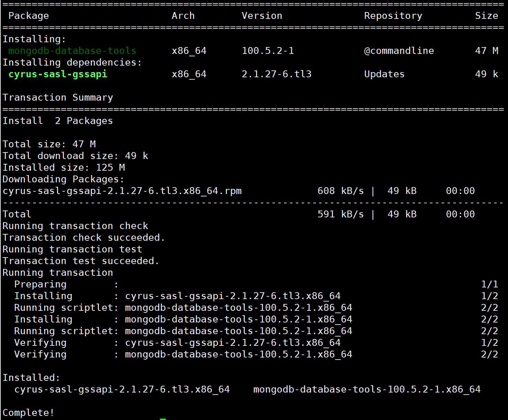Click version '100.5.2-1' in the table
Image resolution: width=508 pixels, height=420 pixels.
(268, 51)
